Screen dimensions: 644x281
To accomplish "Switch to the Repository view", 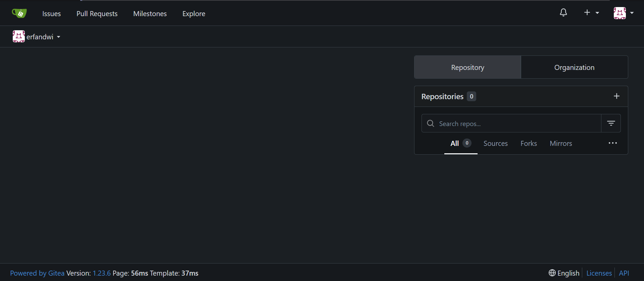I will (467, 67).
